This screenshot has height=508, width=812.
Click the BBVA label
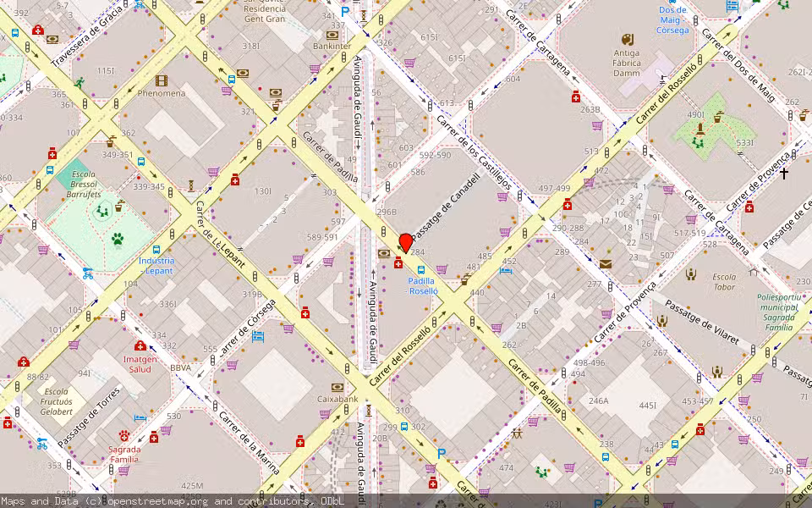181,367
